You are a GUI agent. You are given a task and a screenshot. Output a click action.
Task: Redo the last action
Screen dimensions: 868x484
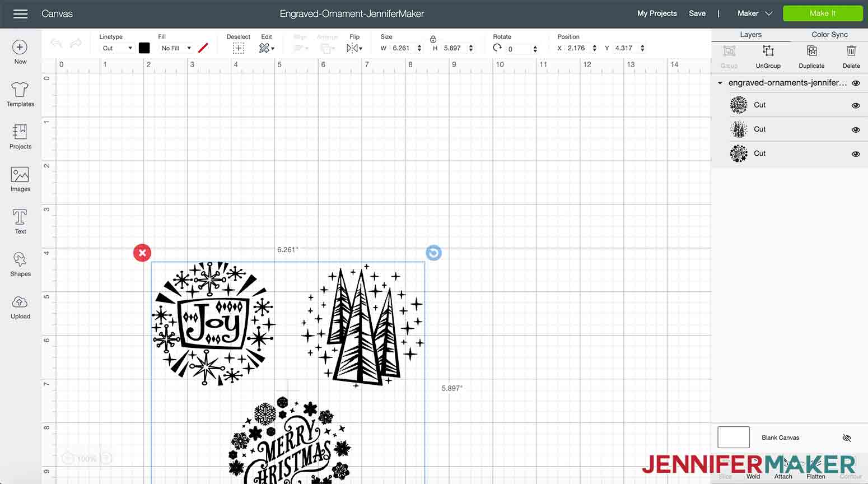click(76, 44)
